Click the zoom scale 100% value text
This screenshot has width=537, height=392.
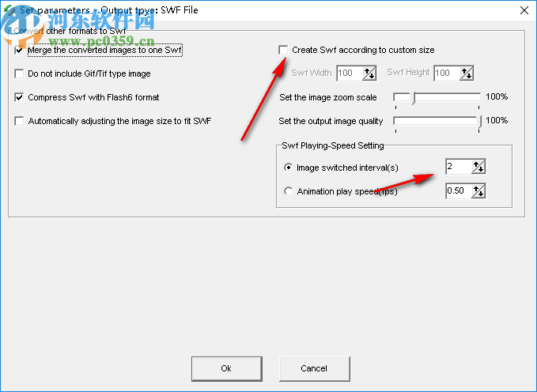click(x=497, y=97)
